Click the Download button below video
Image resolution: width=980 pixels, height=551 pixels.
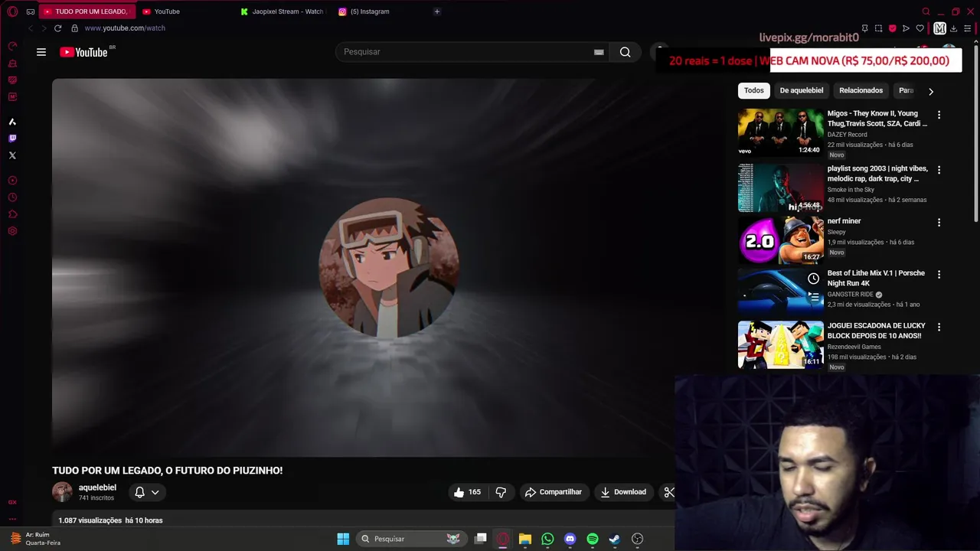point(623,492)
